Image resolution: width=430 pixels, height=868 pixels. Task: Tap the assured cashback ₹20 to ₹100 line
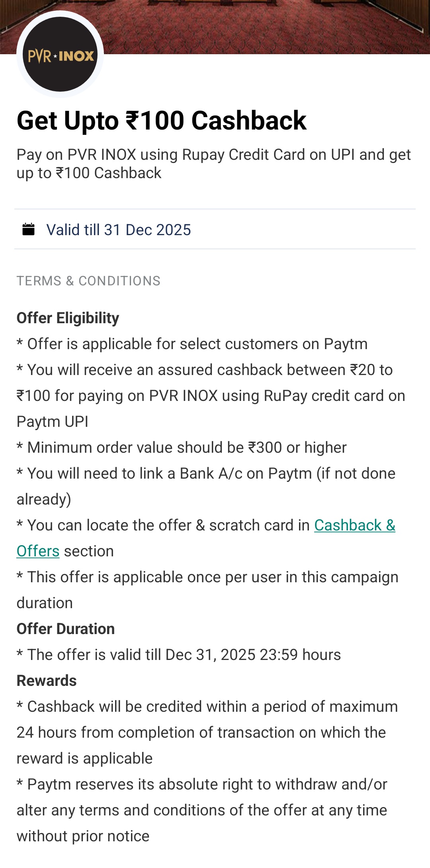point(211,395)
